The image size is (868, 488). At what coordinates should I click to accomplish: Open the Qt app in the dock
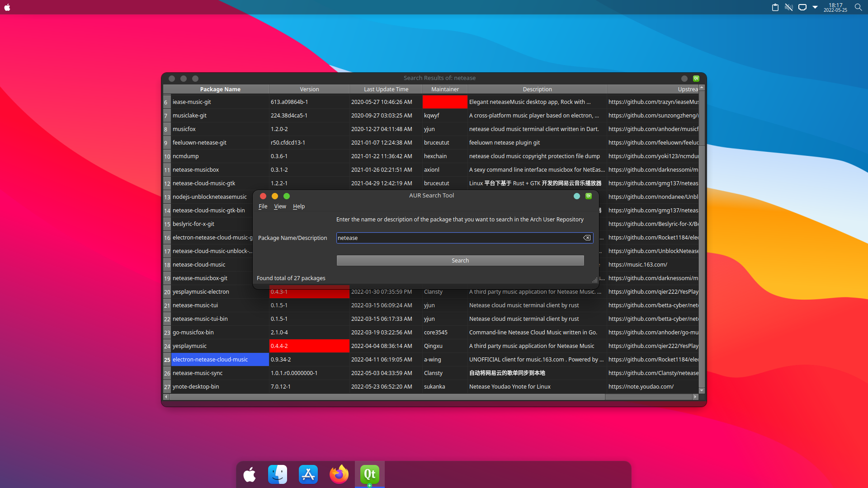370,474
